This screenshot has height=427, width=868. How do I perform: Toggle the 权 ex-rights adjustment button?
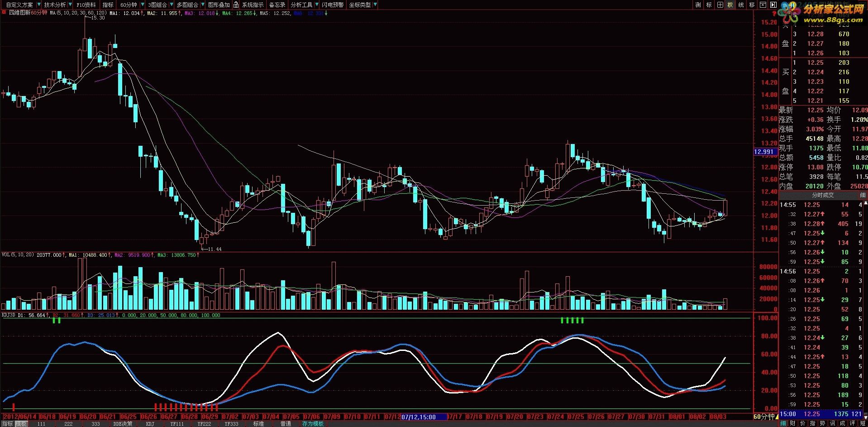click(x=730, y=5)
